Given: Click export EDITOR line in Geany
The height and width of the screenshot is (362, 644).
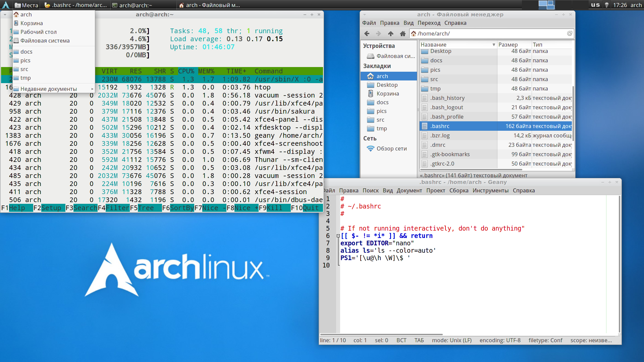Looking at the screenshot, I should coord(377,243).
